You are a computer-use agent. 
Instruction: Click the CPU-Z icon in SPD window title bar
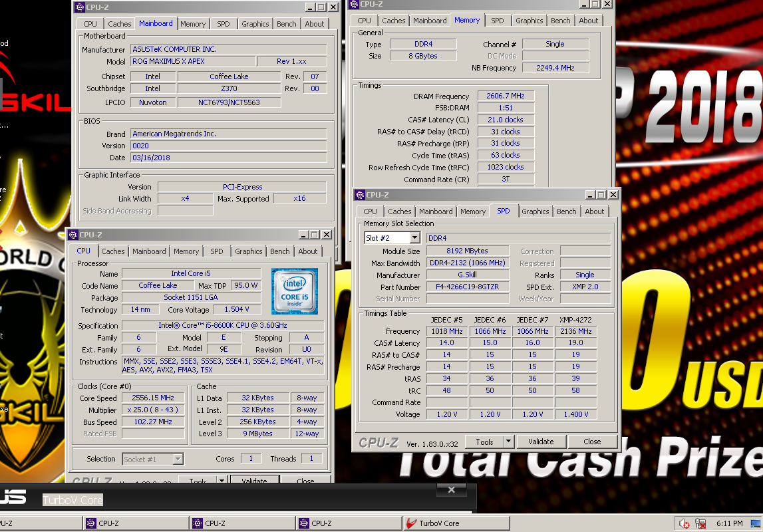click(x=360, y=195)
